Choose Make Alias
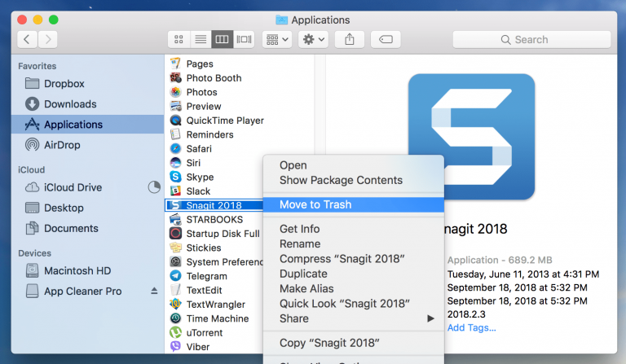This screenshot has width=626, height=364. click(353, 288)
